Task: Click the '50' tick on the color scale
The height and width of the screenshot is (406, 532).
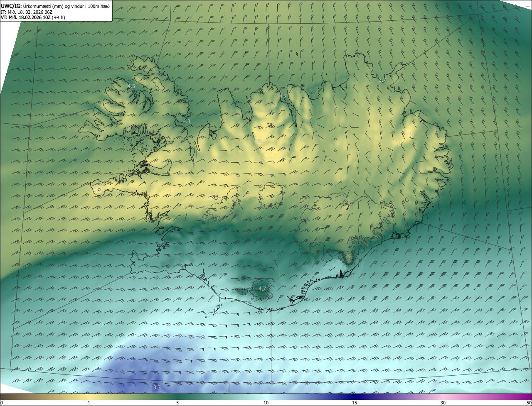Action: pos(529,403)
